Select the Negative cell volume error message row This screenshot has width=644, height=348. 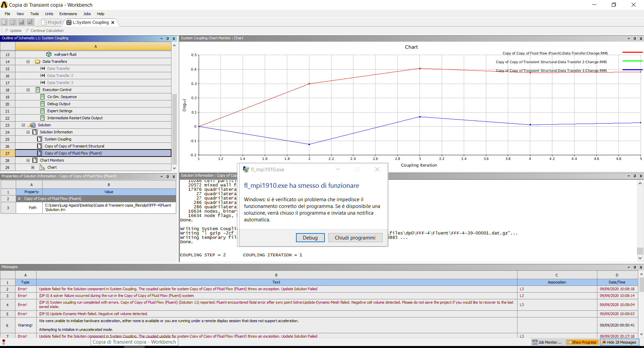click(x=276, y=314)
